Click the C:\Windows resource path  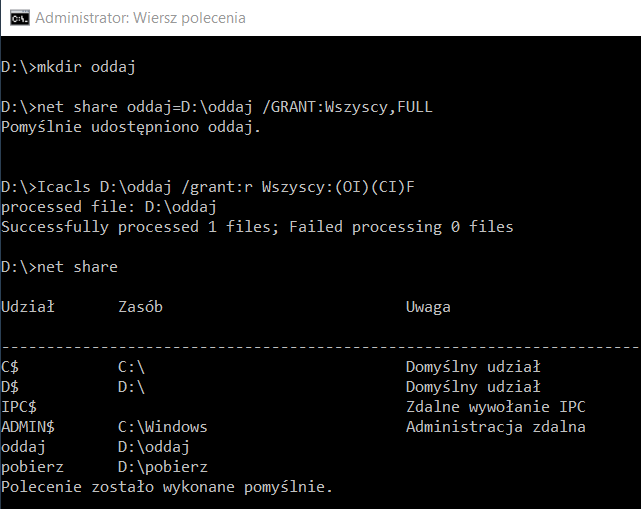[x=163, y=427]
